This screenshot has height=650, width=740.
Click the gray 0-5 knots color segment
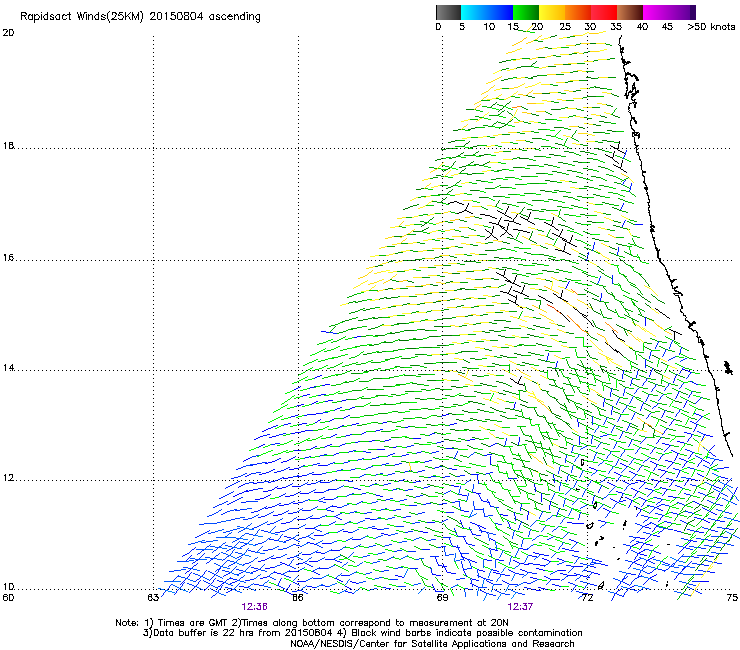[448, 12]
